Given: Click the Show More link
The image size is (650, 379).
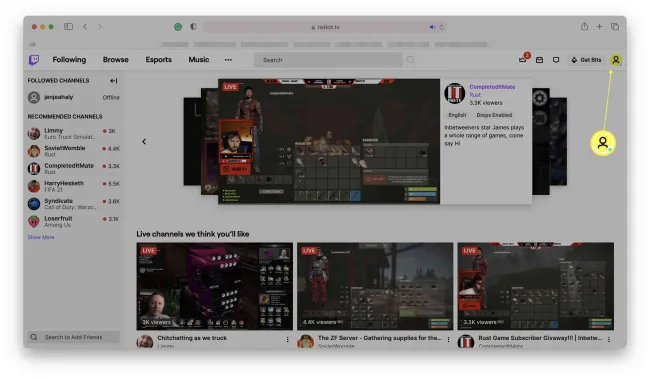Looking at the screenshot, I should pyautogui.click(x=41, y=237).
